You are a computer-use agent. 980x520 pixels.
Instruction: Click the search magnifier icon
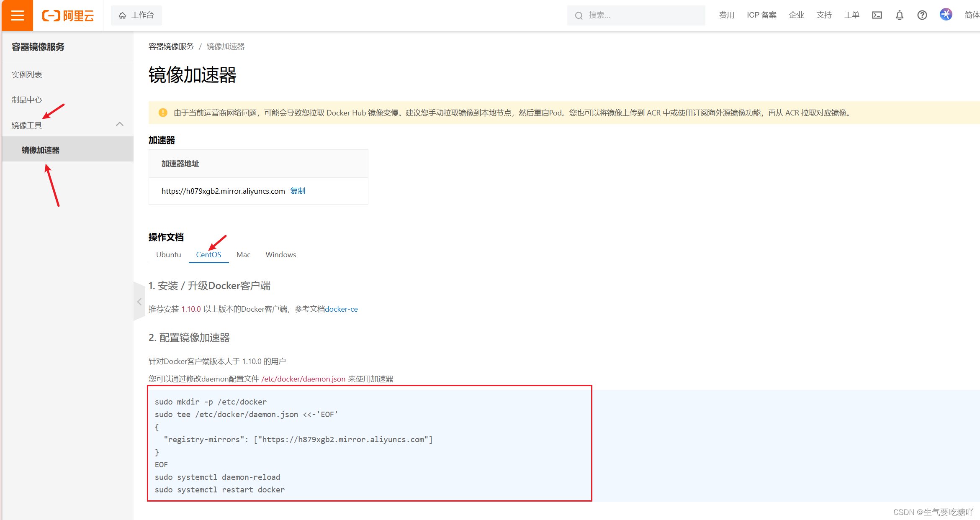click(x=579, y=15)
